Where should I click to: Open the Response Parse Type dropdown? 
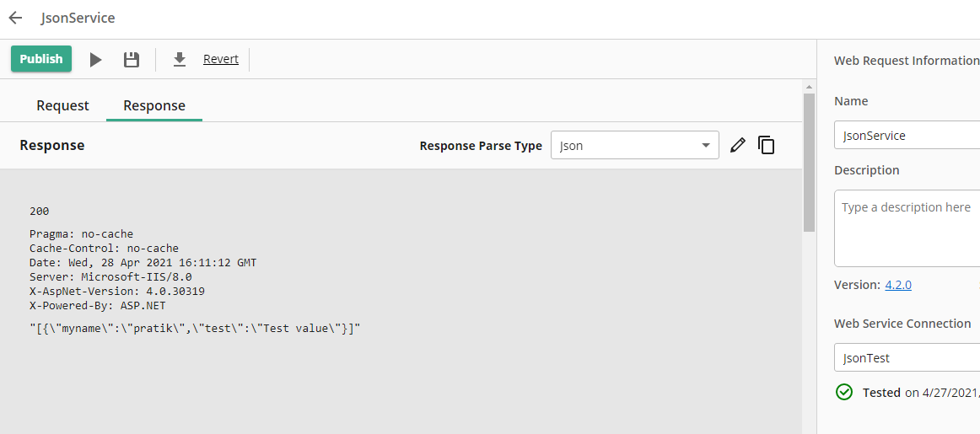pyautogui.click(x=634, y=146)
